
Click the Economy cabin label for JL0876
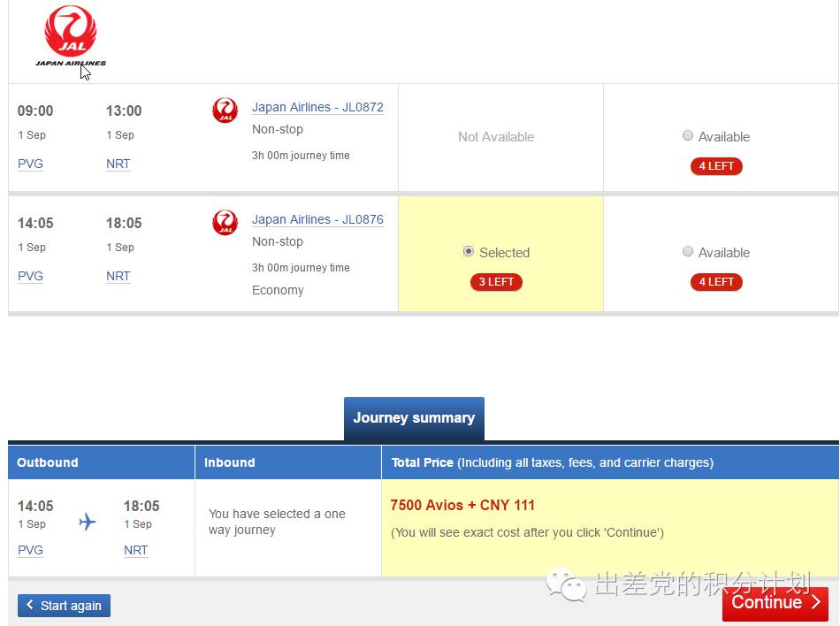[278, 290]
